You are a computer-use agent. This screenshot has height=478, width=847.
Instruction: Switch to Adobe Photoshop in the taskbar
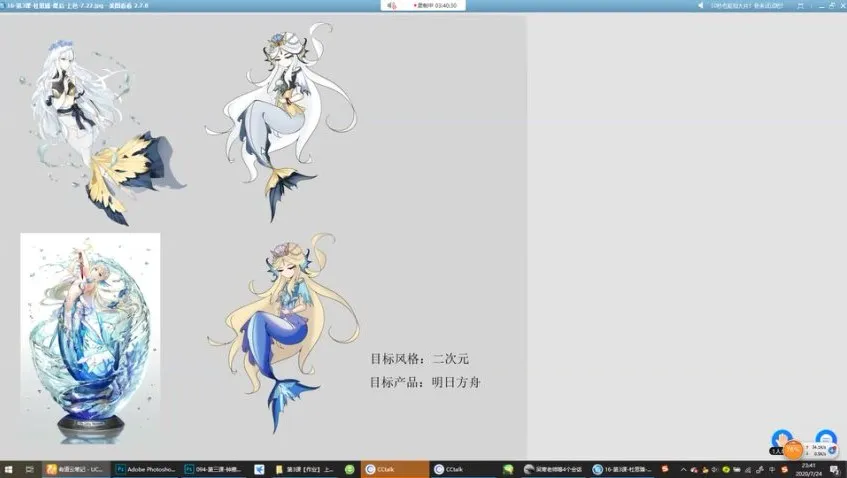point(145,469)
